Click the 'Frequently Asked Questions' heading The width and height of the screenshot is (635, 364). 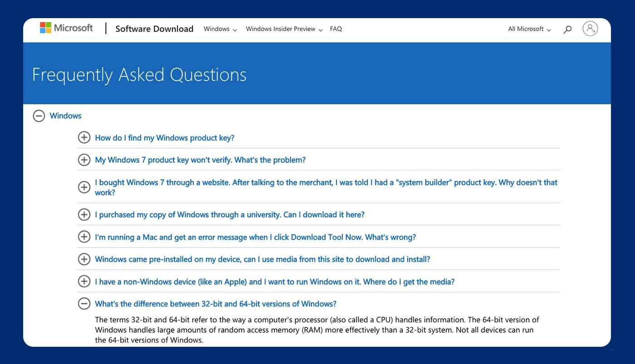point(139,75)
